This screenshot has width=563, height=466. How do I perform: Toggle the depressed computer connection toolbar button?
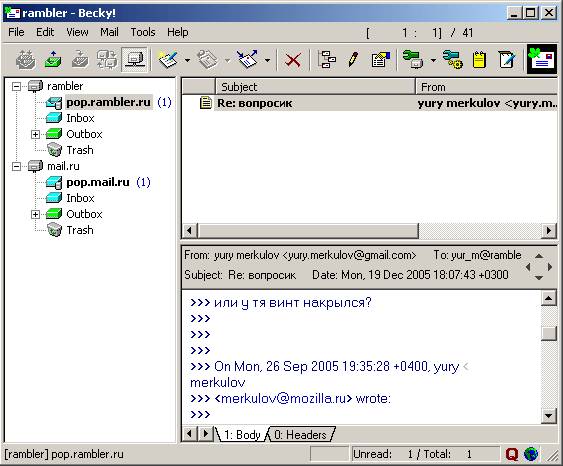(x=134, y=60)
